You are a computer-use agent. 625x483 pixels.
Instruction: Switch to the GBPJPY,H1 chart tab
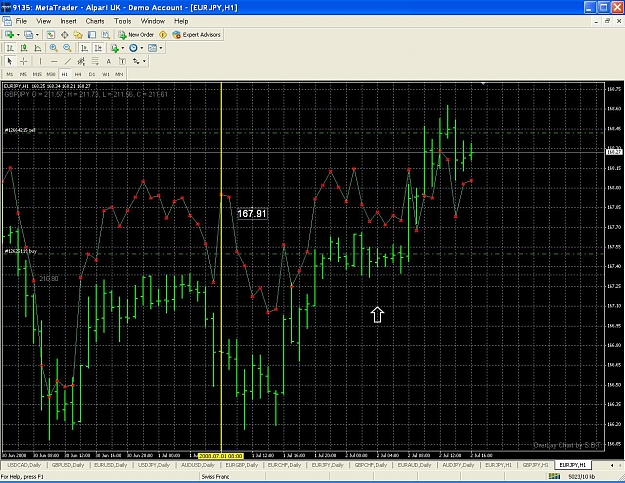[x=535, y=465]
